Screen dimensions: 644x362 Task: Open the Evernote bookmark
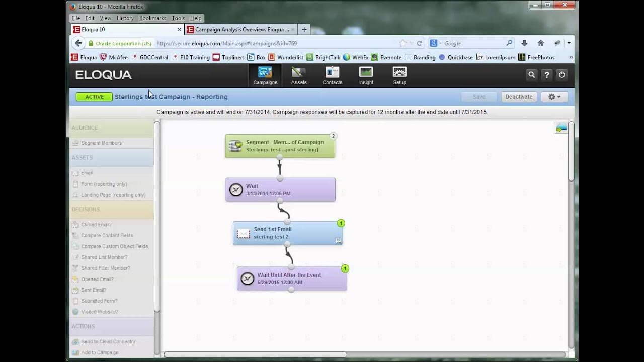(x=386, y=57)
